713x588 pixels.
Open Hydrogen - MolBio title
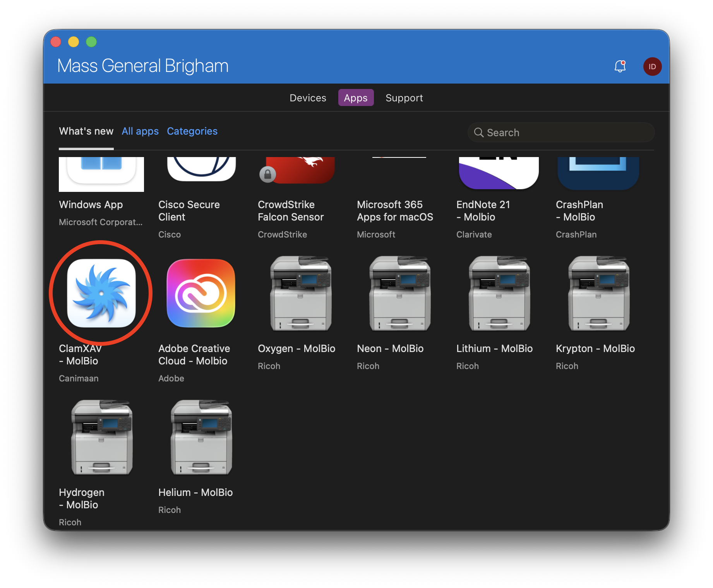(x=82, y=499)
